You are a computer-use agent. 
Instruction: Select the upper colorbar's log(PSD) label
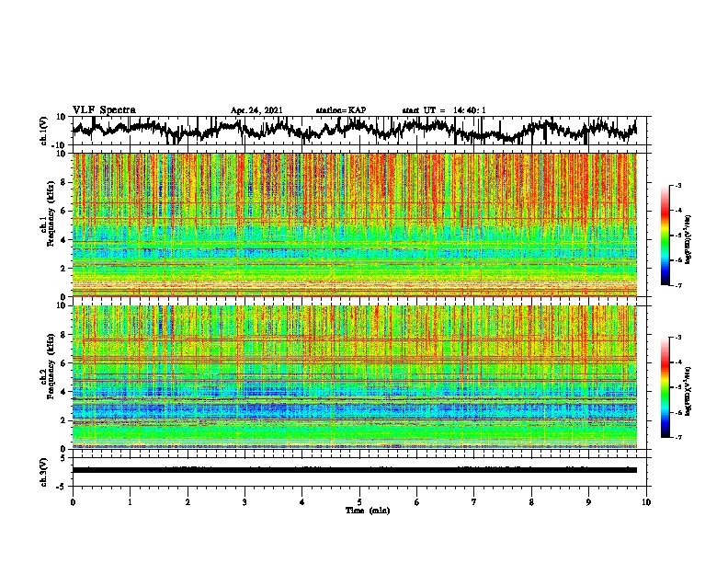click(688, 239)
